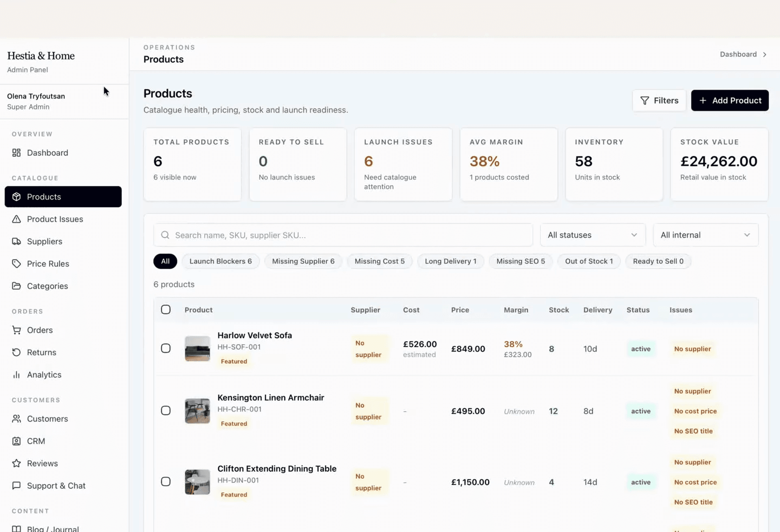Open Kensington Linen Armchair product name
The image size is (780, 532).
(271, 398)
